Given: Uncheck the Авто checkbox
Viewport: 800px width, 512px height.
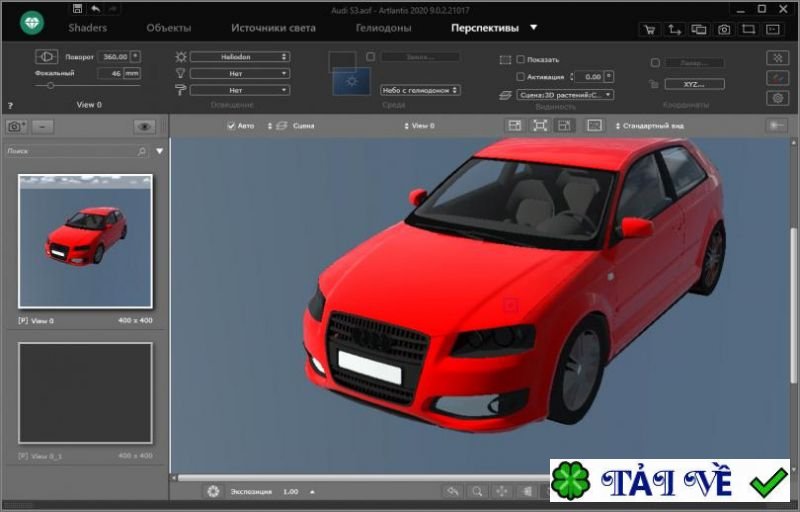Looking at the screenshot, I should [231, 127].
